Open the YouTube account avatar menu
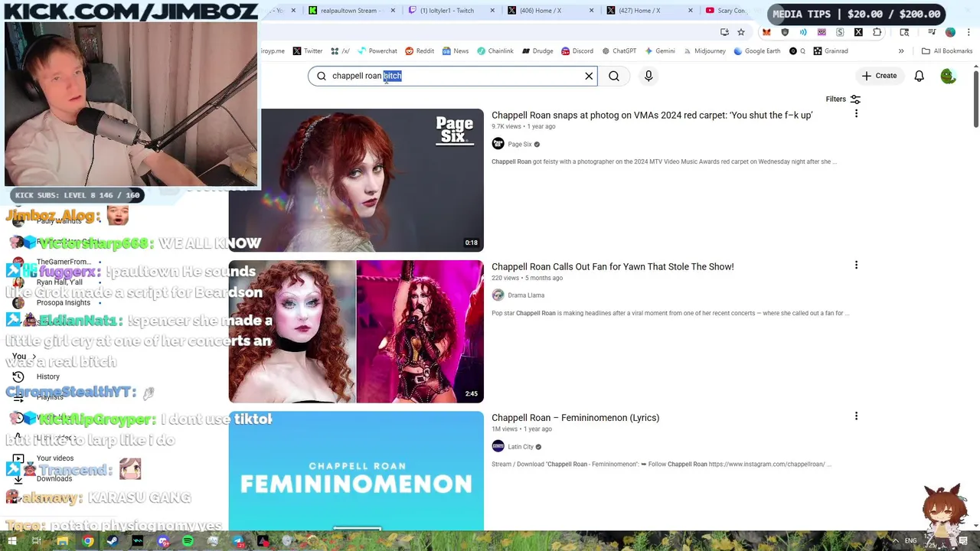 (x=948, y=76)
